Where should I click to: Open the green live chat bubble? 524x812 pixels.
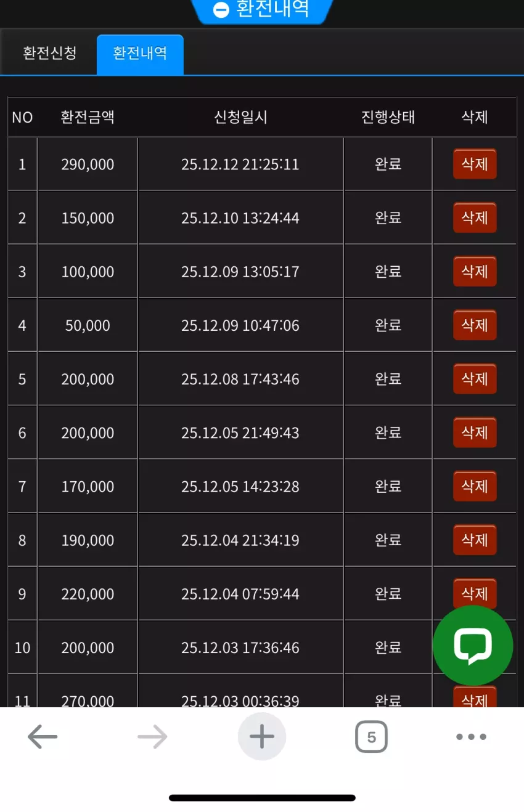(x=473, y=645)
